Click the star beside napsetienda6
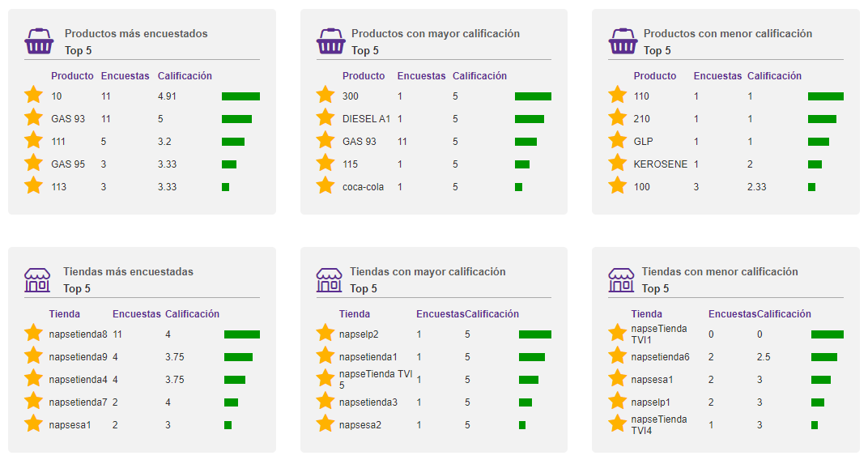This screenshot has width=868, height=464. (618, 356)
